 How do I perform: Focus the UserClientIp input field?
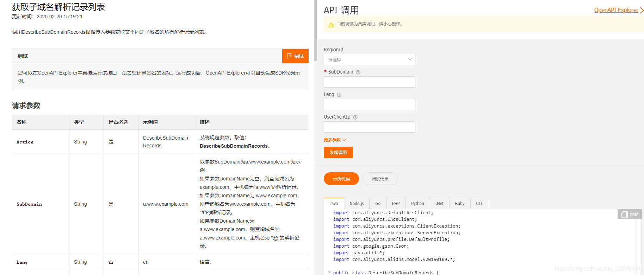click(x=369, y=127)
